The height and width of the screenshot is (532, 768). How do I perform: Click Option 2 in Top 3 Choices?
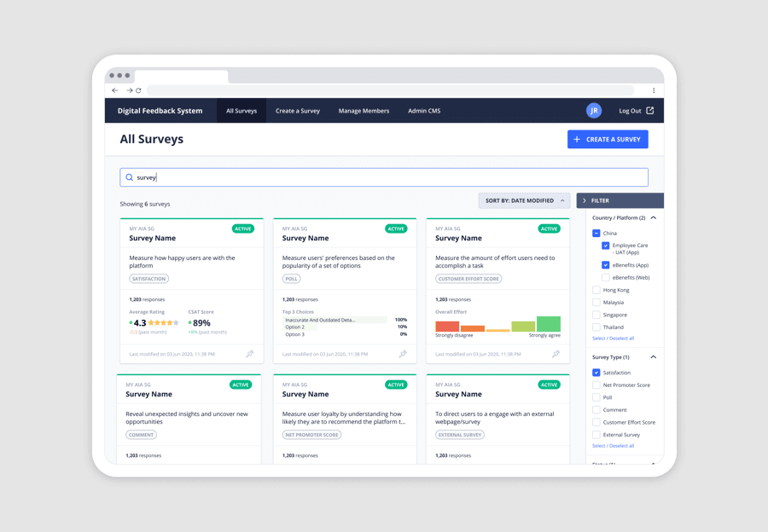click(295, 327)
